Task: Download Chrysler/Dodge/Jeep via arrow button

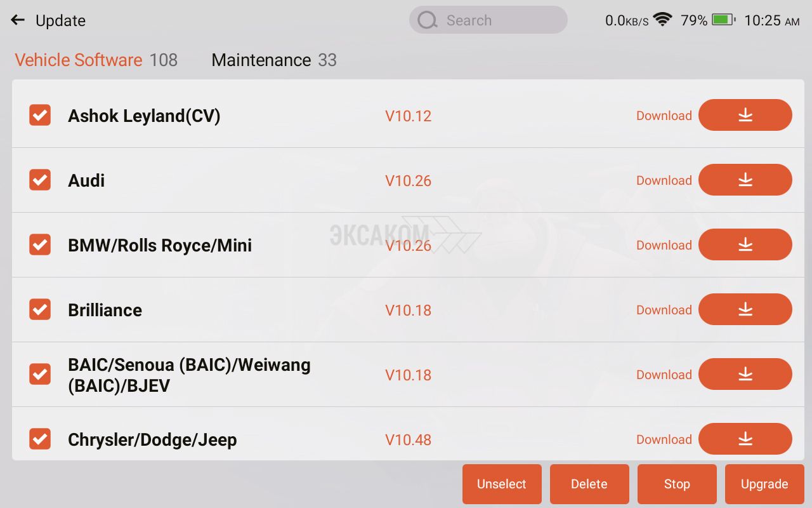Action: pyautogui.click(x=745, y=439)
